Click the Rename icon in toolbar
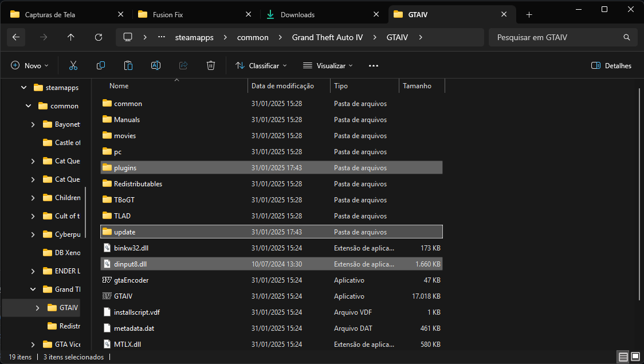Screen dimensions: 644x364 [155, 66]
